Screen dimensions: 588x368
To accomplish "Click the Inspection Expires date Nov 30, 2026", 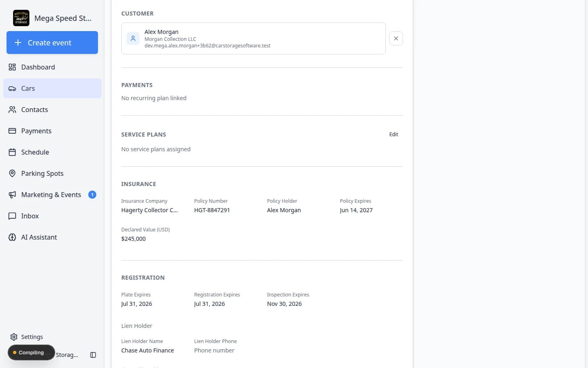I will pos(284,304).
